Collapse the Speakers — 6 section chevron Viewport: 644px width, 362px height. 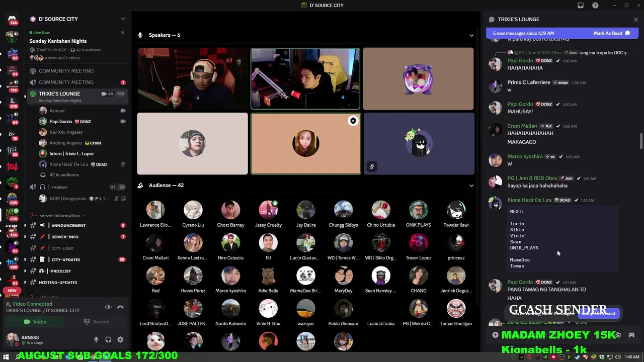(x=471, y=35)
